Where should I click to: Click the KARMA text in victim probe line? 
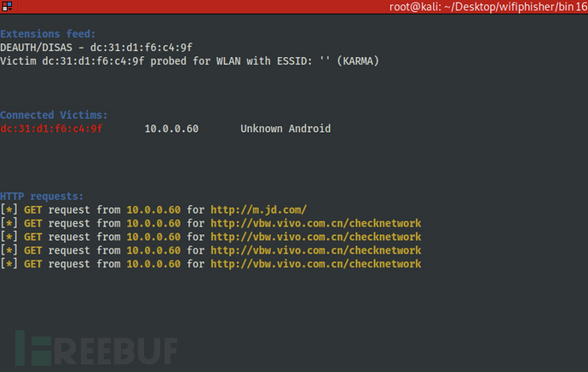[358, 61]
